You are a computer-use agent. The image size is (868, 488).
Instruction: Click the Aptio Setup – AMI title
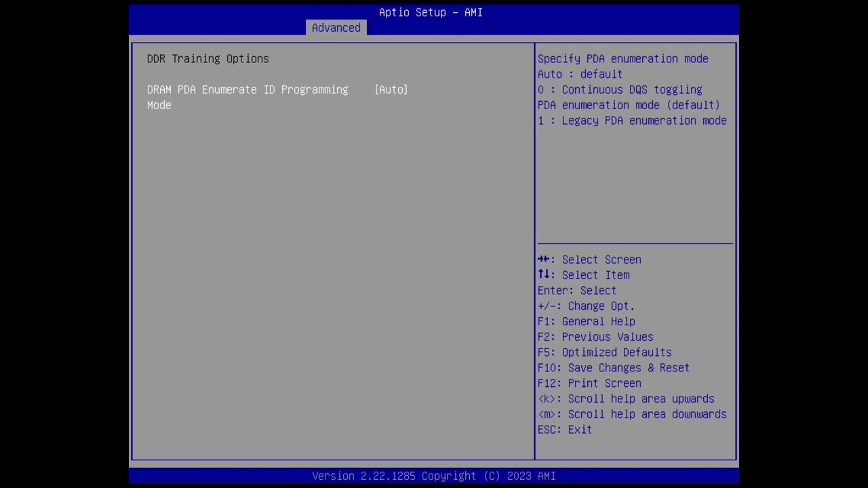tap(431, 12)
